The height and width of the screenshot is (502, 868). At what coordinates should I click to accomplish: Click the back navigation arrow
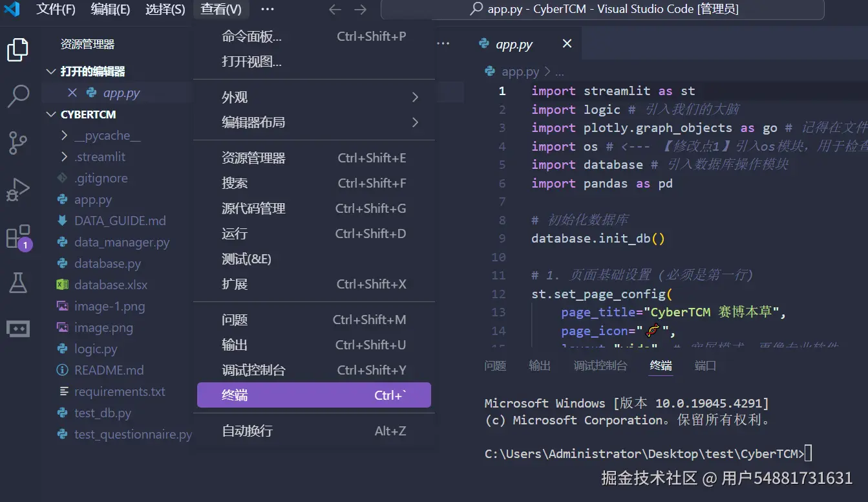(x=335, y=10)
